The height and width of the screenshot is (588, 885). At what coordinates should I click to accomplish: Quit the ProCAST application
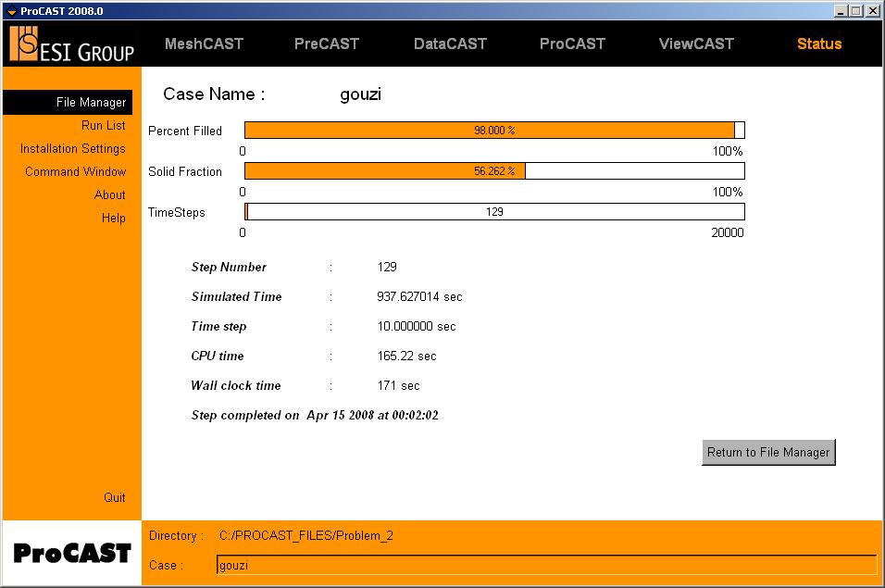[x=114, y=497]
